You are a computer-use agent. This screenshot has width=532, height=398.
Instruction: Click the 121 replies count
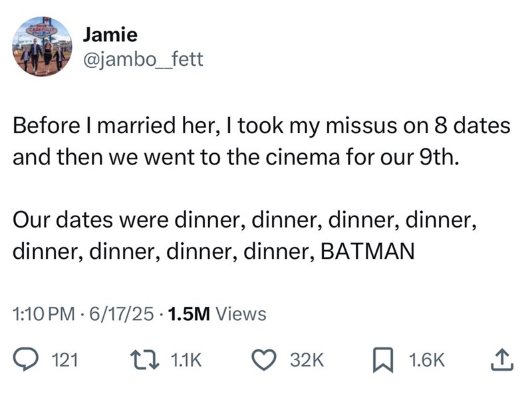click(x=65, y=360)
